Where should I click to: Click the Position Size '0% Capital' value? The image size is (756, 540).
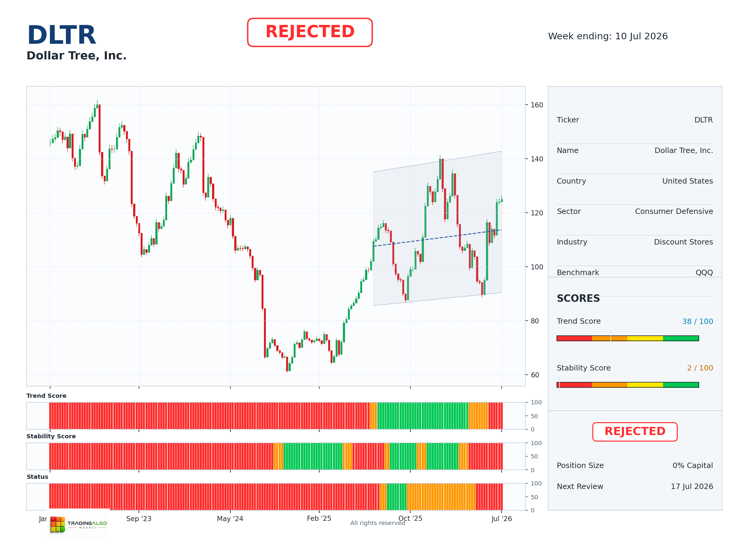[692, 466]
